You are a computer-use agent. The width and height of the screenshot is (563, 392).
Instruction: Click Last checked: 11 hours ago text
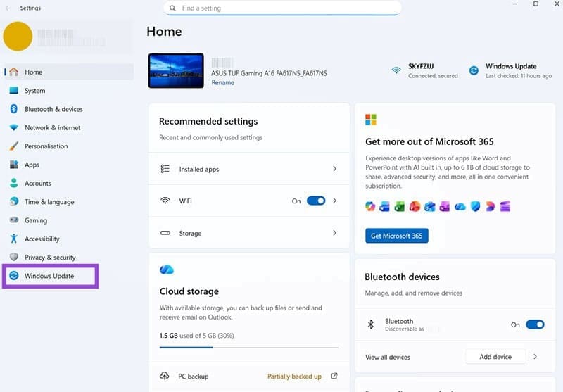pyautogui.click(x=519, y=76)
